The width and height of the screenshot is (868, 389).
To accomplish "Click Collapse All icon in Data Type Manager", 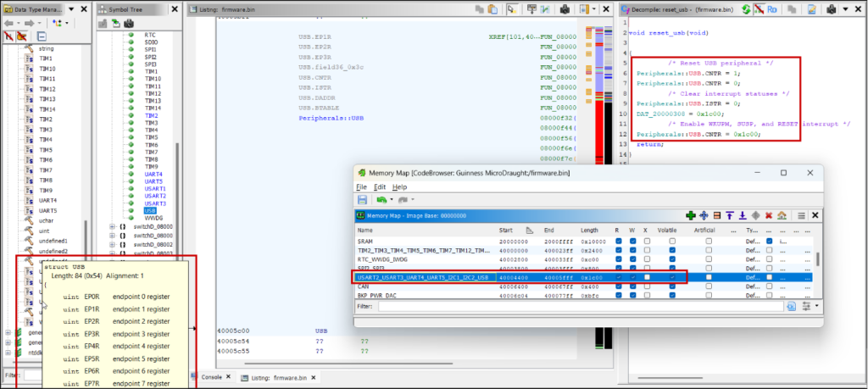I will pyautogui.click(x=41, y=37).
